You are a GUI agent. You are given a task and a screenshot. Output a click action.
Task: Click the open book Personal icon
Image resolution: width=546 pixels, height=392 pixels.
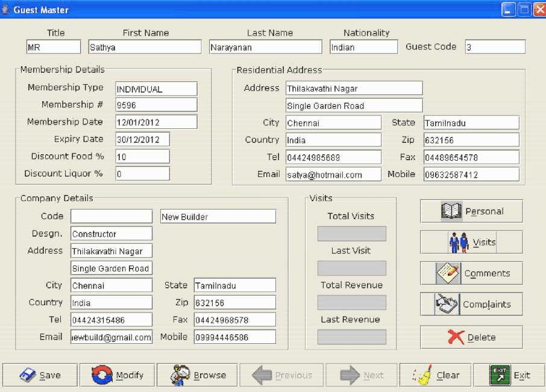451,211
